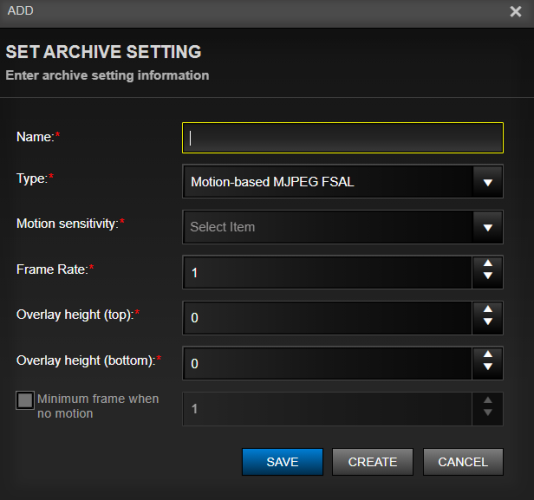Expand the Motion sensitivity dropdown arrow
Screen dimensions: 534x500
click(x=488, y=228)
